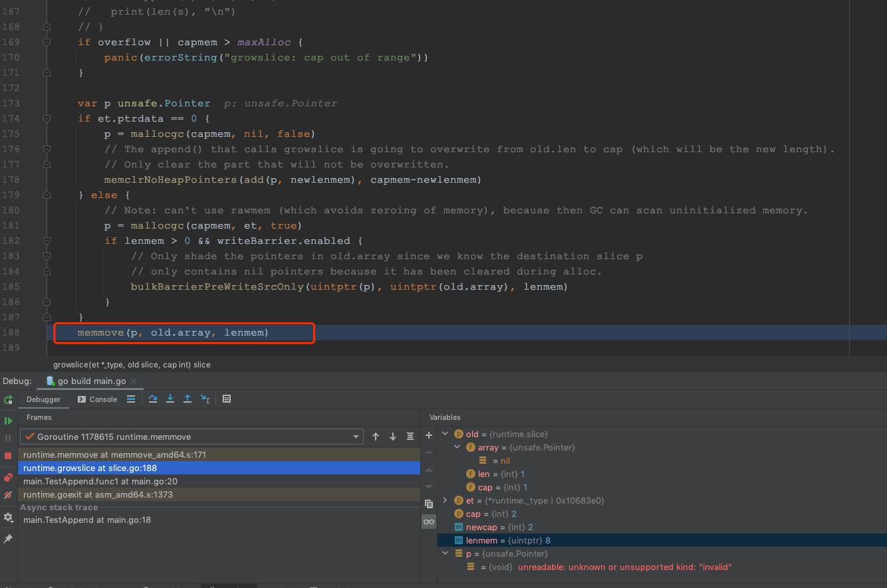Image resolution: width=887 pixels, height=588 pixels.
Task: Fold the if lenmem block at line 182
Action: point(47,241)
